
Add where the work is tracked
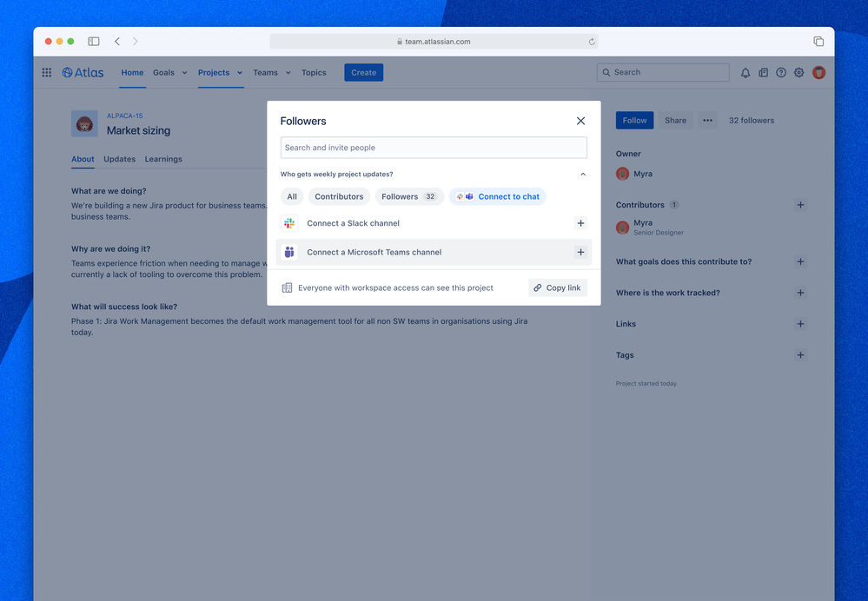coord(800,292)
